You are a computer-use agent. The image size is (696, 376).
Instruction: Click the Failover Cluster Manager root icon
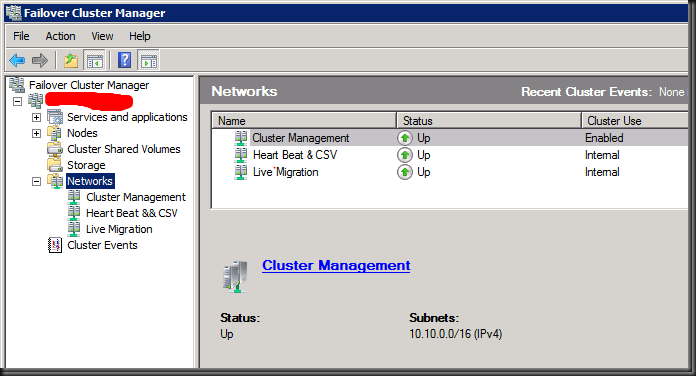(17, 84)
